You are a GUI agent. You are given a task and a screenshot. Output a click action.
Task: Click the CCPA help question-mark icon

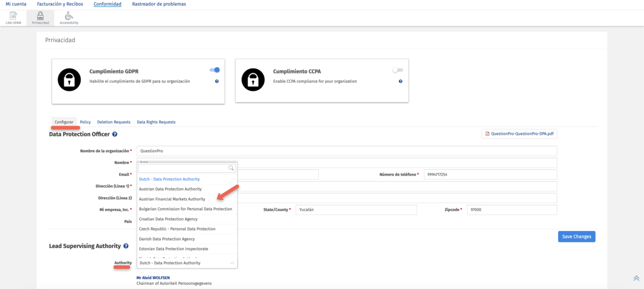pyautogui.click(x=400, y=81)
